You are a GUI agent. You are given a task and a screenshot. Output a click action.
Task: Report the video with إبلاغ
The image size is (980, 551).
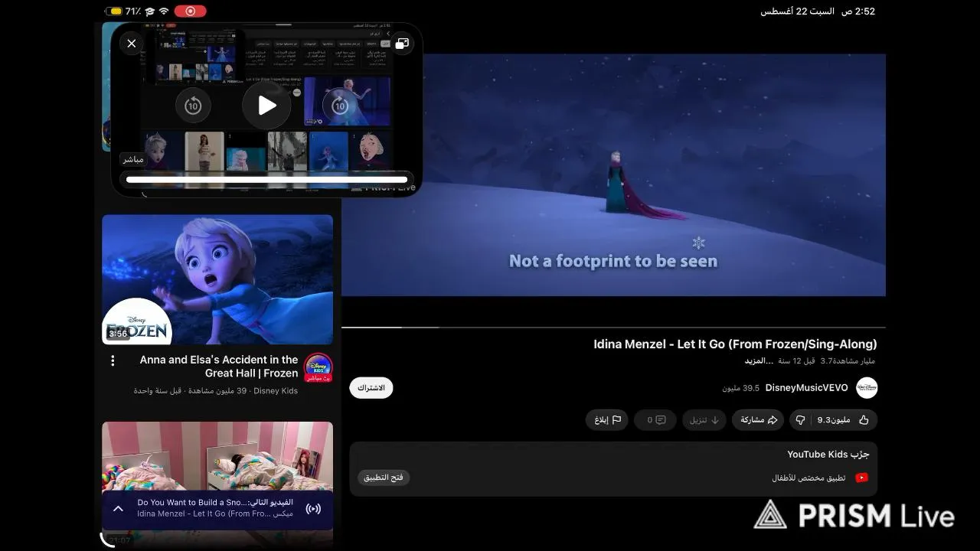(607, 420)
